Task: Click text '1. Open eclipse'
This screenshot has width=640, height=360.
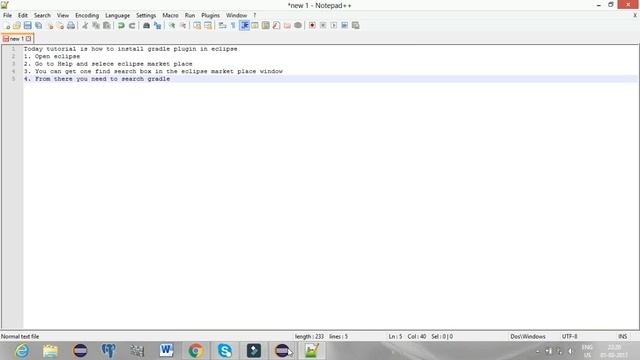Action: (x=52, y=56)
